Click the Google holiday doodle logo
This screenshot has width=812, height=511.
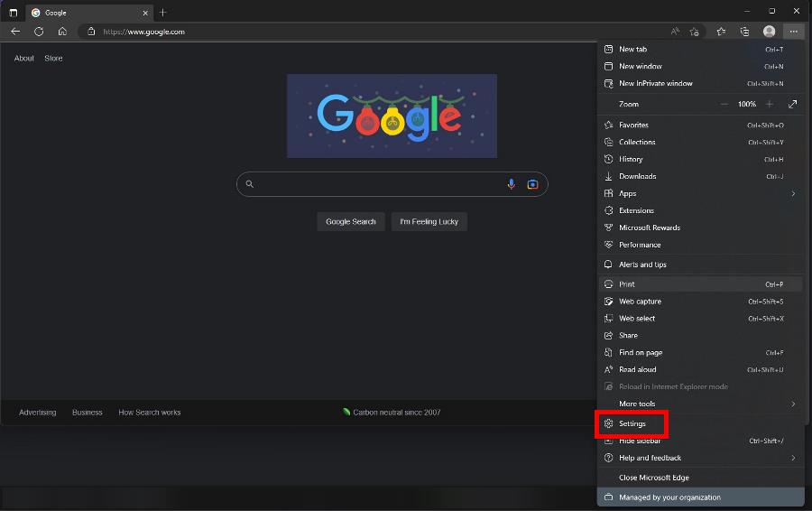392,116
